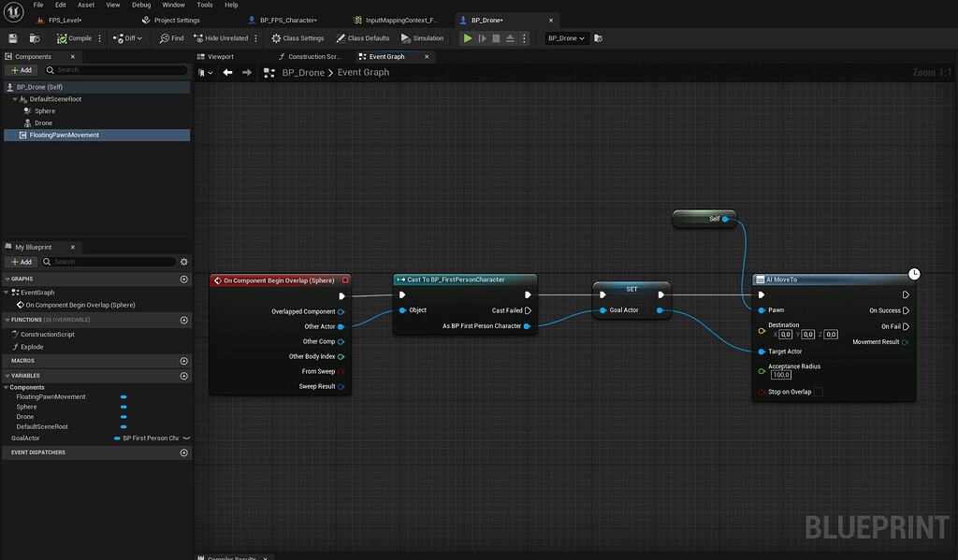This screenshot has height=560, width=958.
Task: Edit the Acceptance Radius value field
Action: [779, 374]
